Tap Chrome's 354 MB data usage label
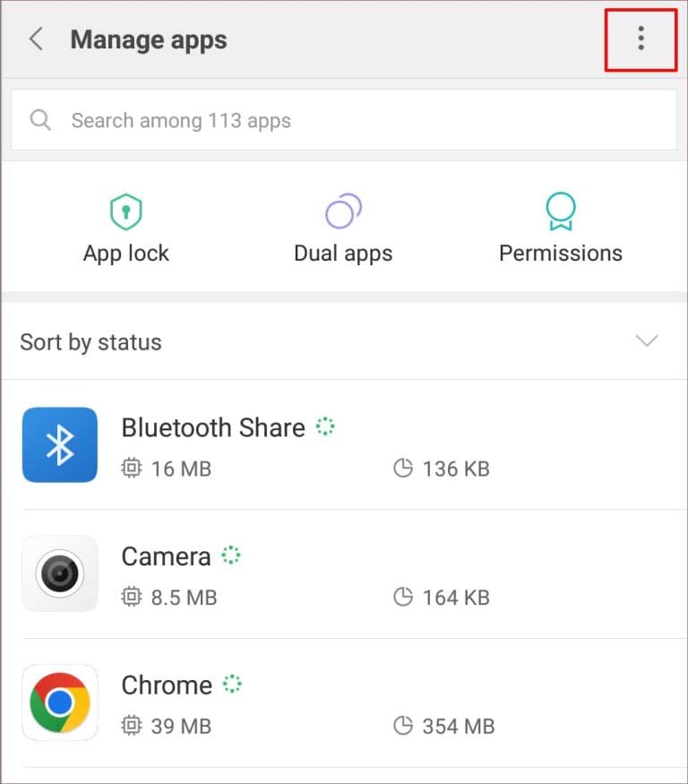688x784 pixels. coord(455,726)
